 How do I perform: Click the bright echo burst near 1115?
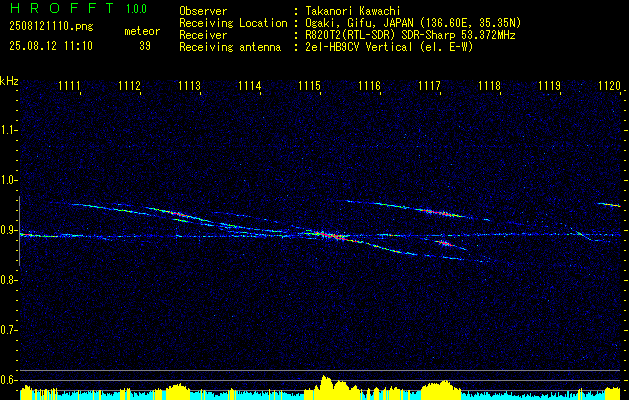(330, 235)
